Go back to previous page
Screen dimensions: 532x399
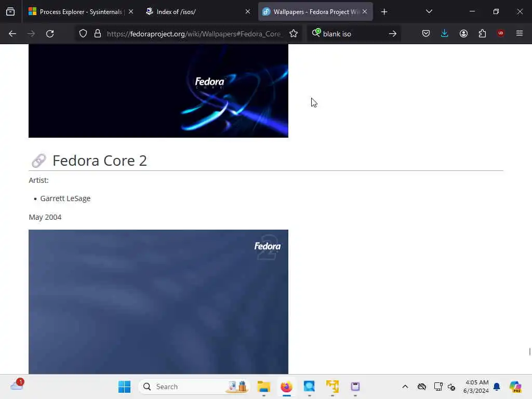coord(12,34)
